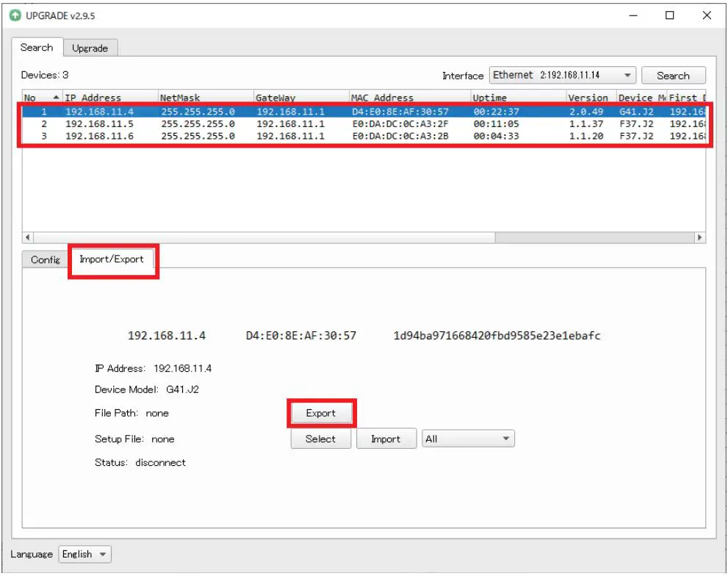Image resolution: width=728 pixels, height=576 pixels.
Task: Maximize the UPGRADE window
Action: pyautogui.click(x=670, y=15)
